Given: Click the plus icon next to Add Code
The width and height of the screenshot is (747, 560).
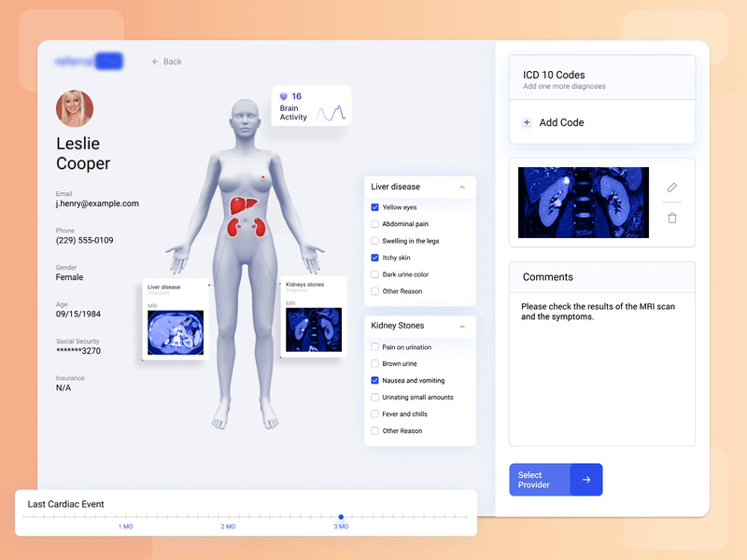Looking at the screenshot, I should coord(527,122).
